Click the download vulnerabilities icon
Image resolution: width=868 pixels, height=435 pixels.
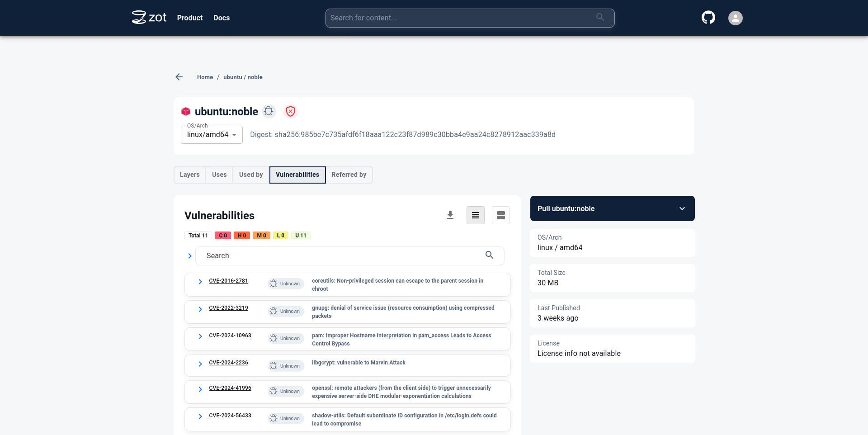(x=450, y=215)
